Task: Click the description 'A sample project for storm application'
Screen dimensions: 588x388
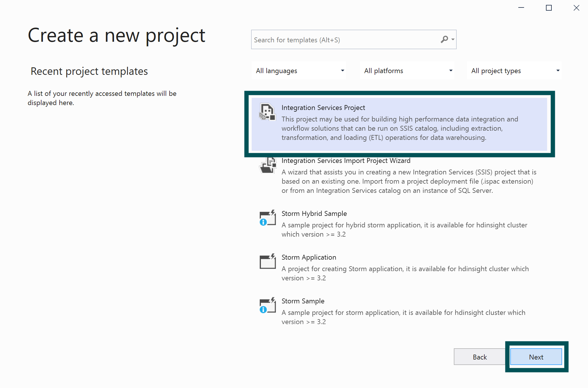Action: tap(403, 317)
